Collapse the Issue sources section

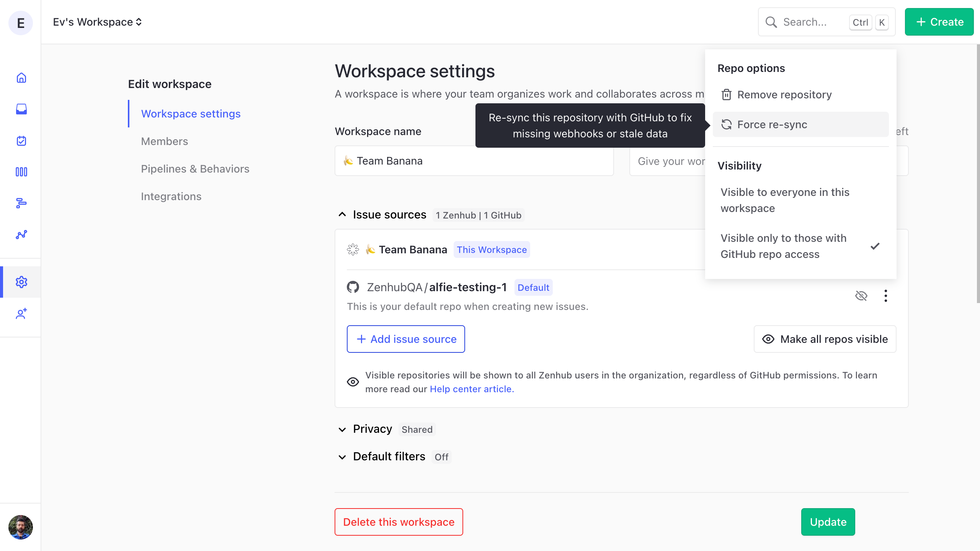[x=342, y=215]
